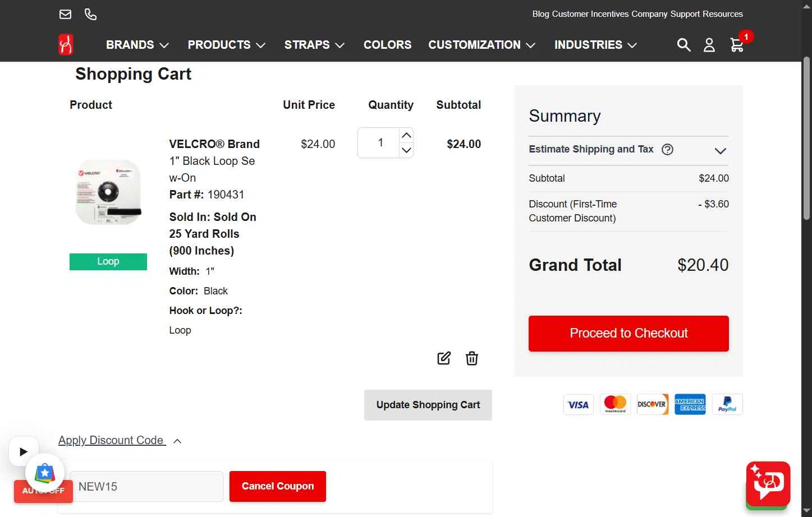Open the Customer Incentives link

point(590,14)
